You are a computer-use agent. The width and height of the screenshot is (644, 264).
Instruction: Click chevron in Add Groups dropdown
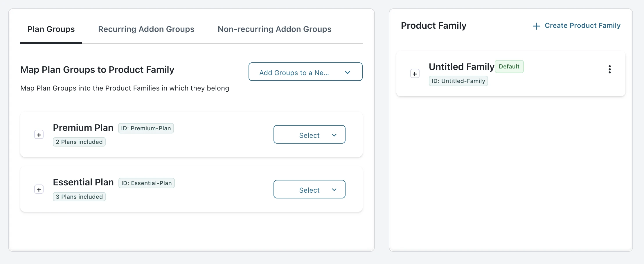[x=347, y=73]
